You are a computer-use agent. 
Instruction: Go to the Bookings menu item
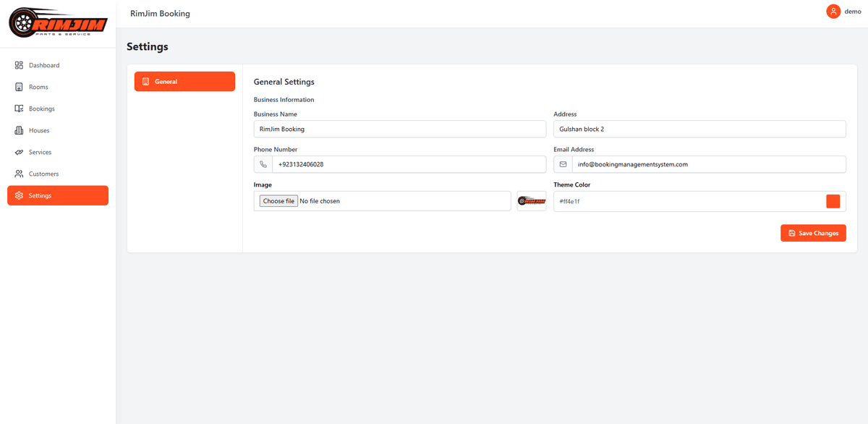pyautogui.click(x=42, y=109)
